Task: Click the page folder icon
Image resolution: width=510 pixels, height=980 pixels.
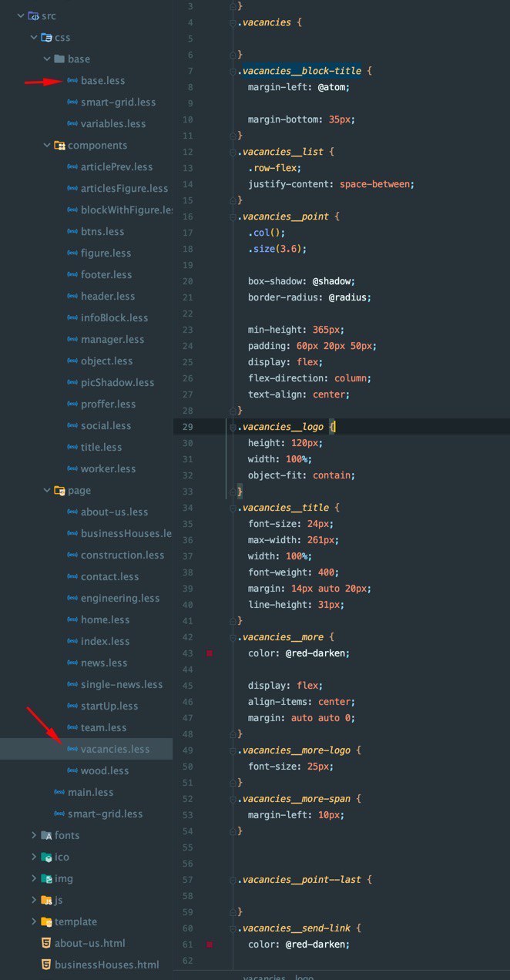Action: coord(59,490)
